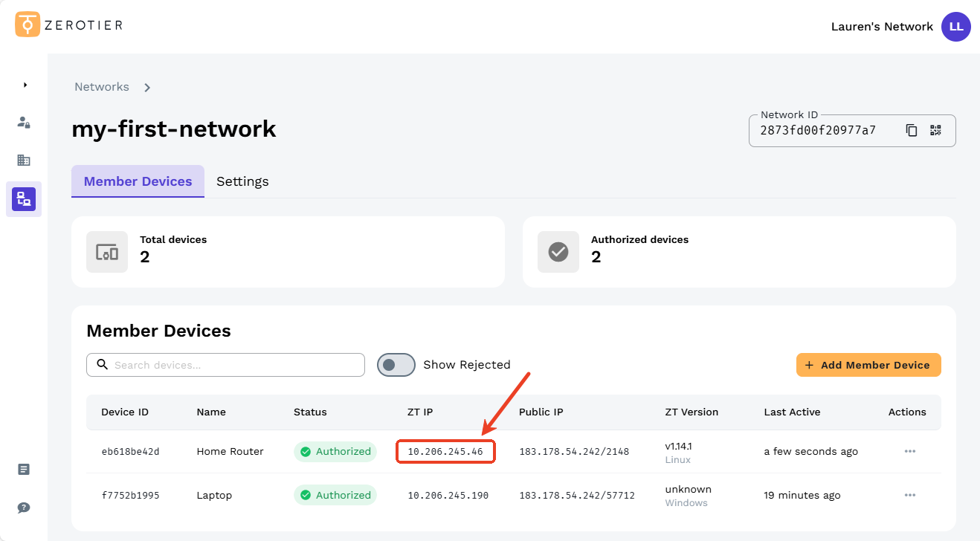980x541 pixels.
Task: Click the 'a few seconds ago' timestamp
Action: 810,452
